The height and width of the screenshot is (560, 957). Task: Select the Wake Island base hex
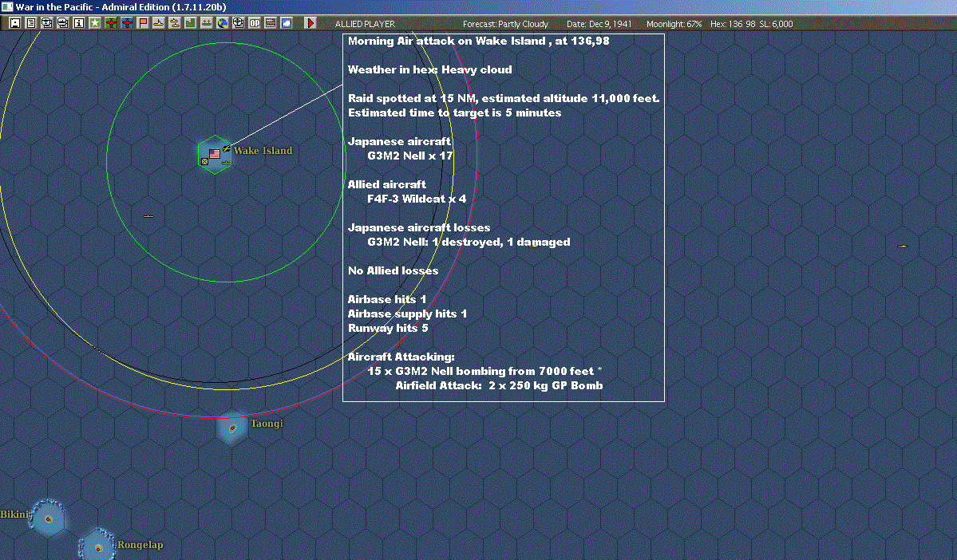click(x=215, y=154)
